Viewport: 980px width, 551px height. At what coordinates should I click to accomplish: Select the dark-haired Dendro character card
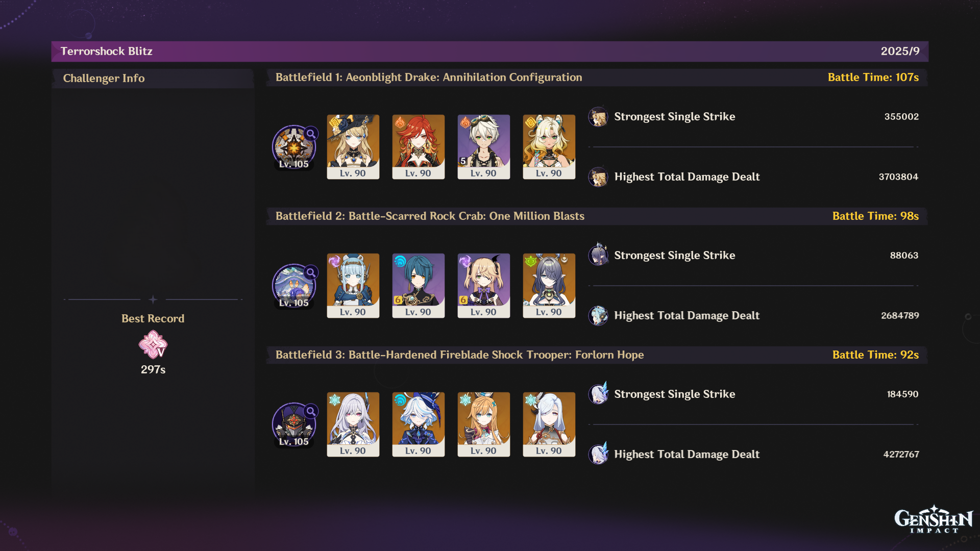coord(549,286)
